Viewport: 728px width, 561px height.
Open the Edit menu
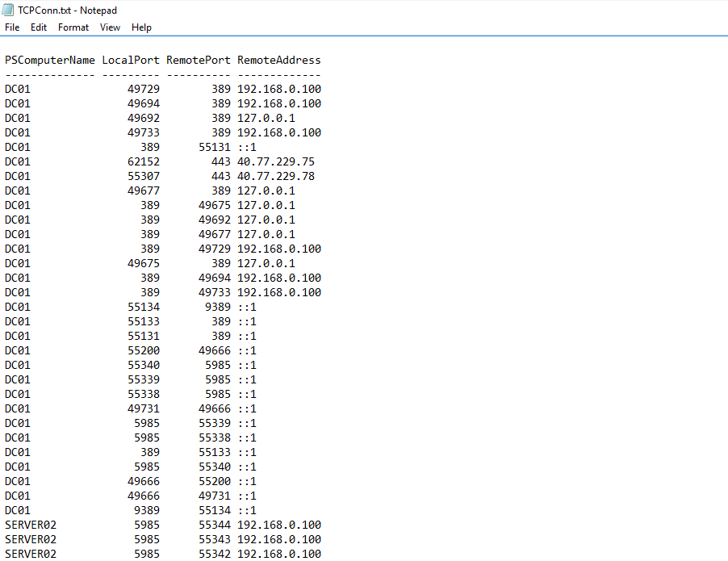[x=39, y=27]
